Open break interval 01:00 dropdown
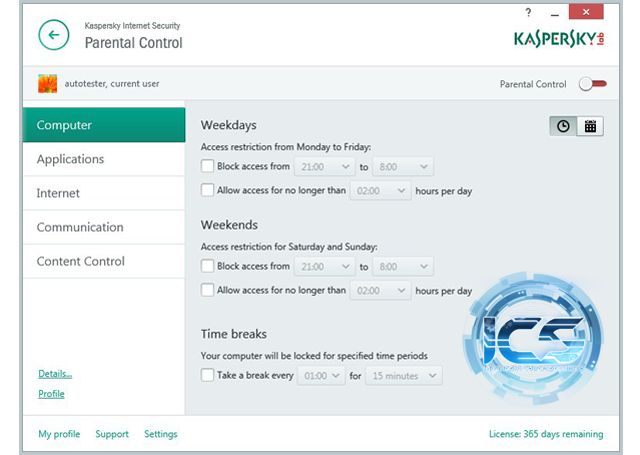 (x=321, y=375)
